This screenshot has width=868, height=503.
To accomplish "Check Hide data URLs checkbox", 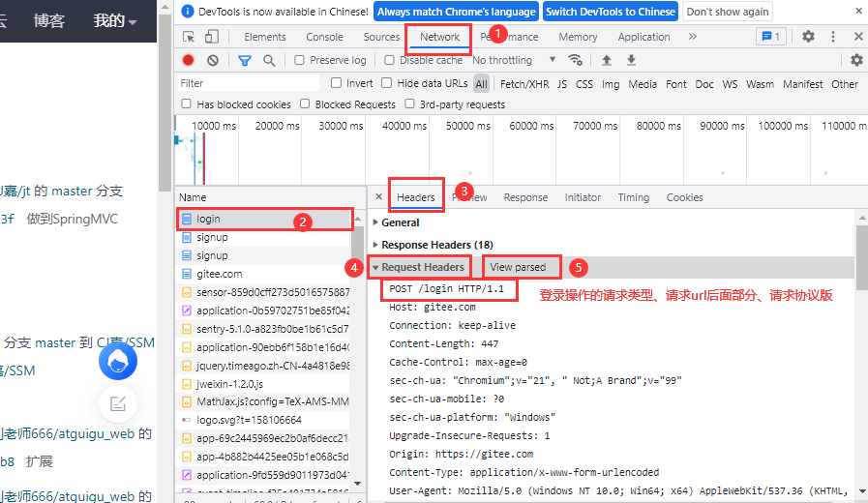I will [x=387, y=83].
